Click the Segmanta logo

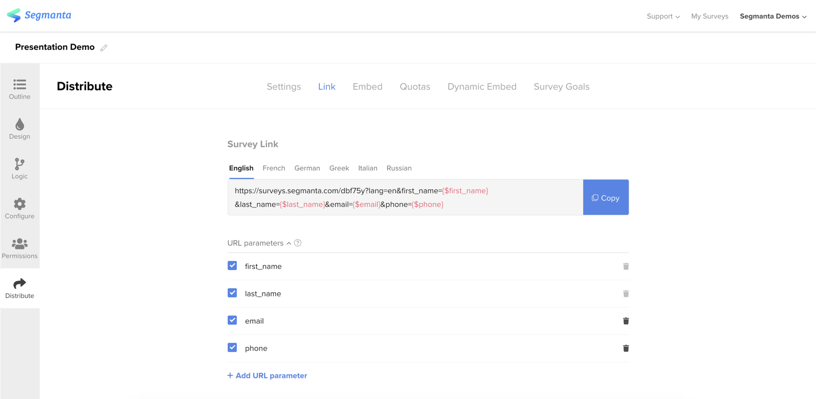click(x=39, y=16)
